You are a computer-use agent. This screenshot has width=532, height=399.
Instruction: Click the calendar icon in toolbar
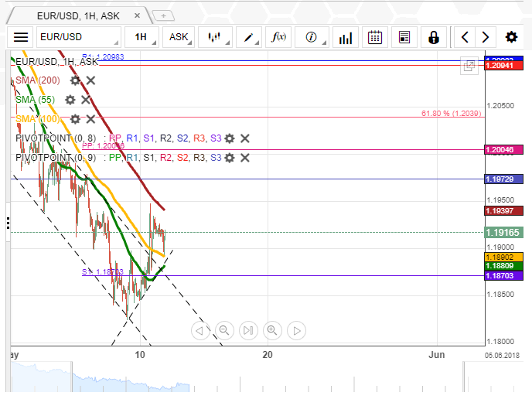pyautogui.click(x=375, y=37)
